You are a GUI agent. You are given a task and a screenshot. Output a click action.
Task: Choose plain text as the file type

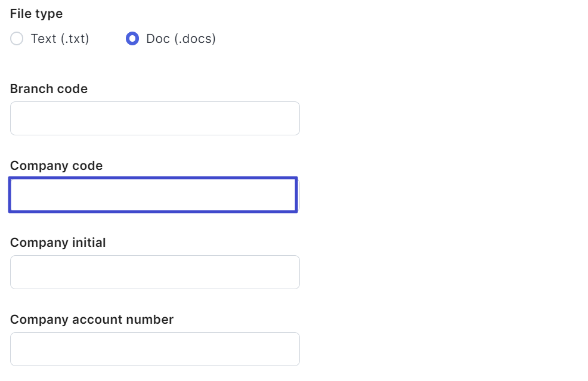tap(17, 39)
